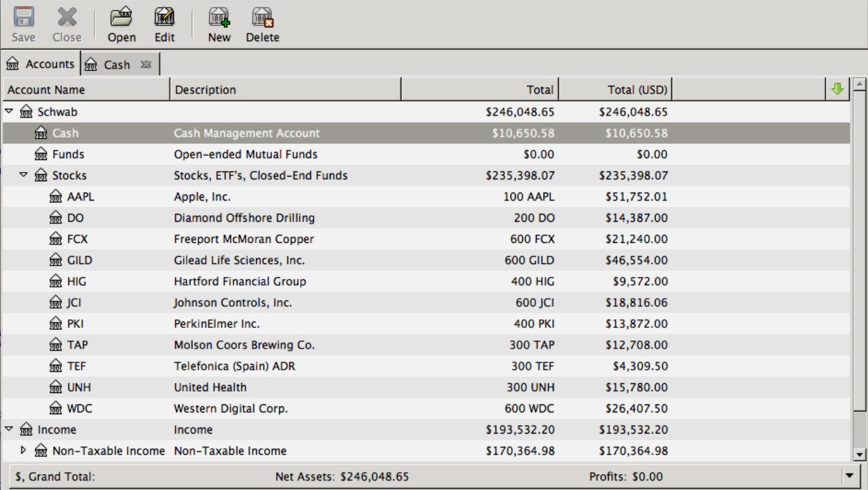868x490 pixels.
Task: Open the green arrow column chooser
Action: 837,88
